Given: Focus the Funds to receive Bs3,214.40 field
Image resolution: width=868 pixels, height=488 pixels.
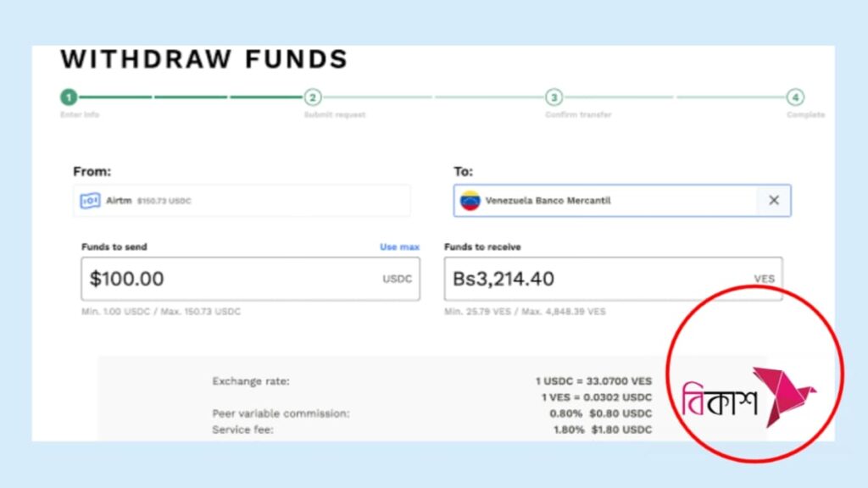Looking at the screenshot, I should (593, 279).
